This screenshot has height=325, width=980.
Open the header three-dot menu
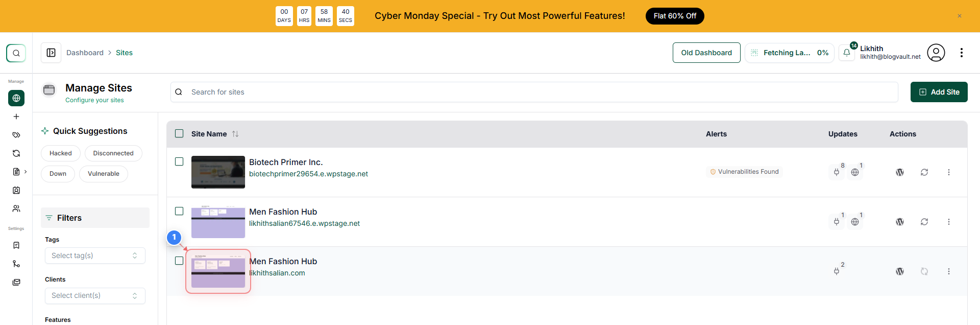click(962, 53)
